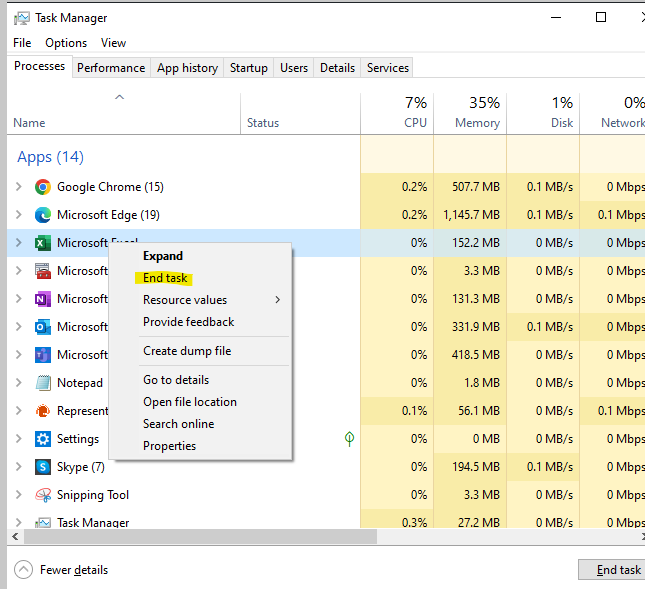This screenshot has height=589, width=645.
Task: Expand the OneNote process chevron
Action: tap(19, 299)
